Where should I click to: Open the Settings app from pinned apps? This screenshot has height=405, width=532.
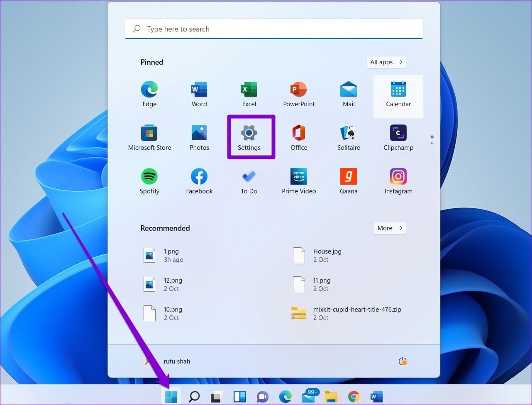pyautogui.click(x=249, y=137)
